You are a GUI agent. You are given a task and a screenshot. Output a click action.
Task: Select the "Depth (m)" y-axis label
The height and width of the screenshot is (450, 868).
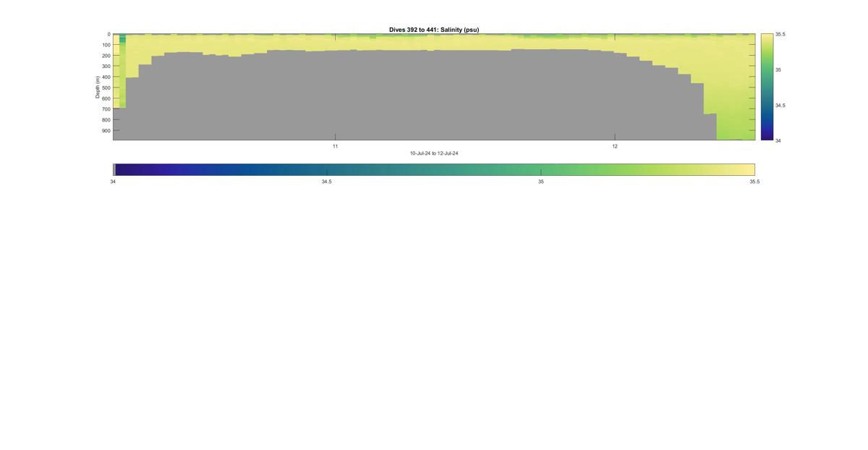tap(97, 87)
